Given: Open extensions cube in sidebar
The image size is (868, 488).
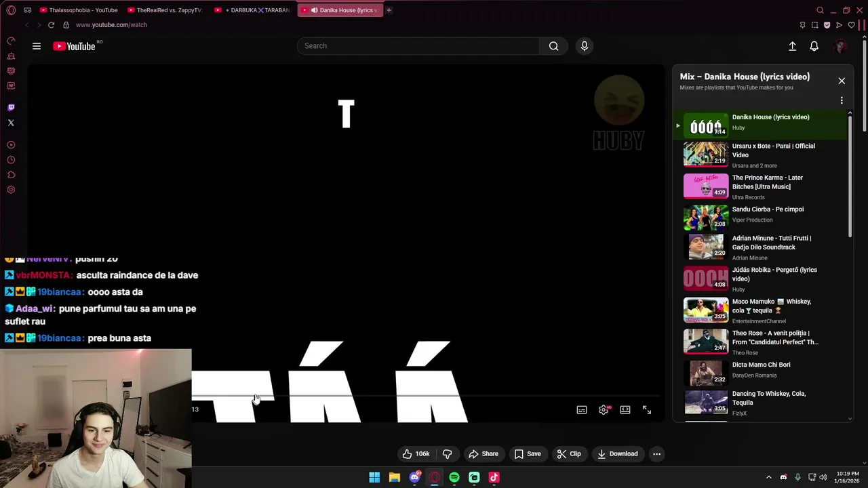Looking at the screenshot, I should click(11, 175).
